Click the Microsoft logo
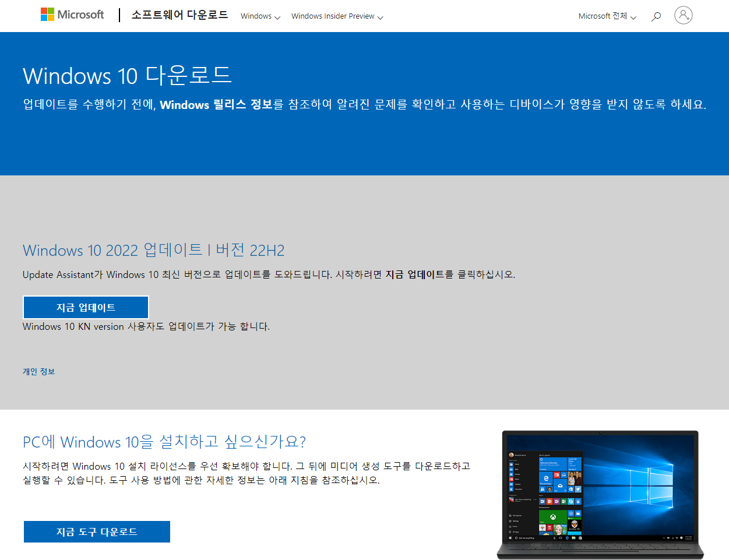Viewport: 729px width, 560px height. 72,15
